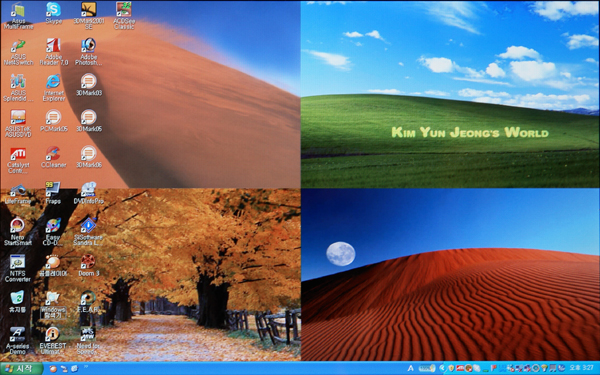Click the Need for Speed icon
Image resolution: width=600 pixels, height=375 pixels.
tap(88, 340)
